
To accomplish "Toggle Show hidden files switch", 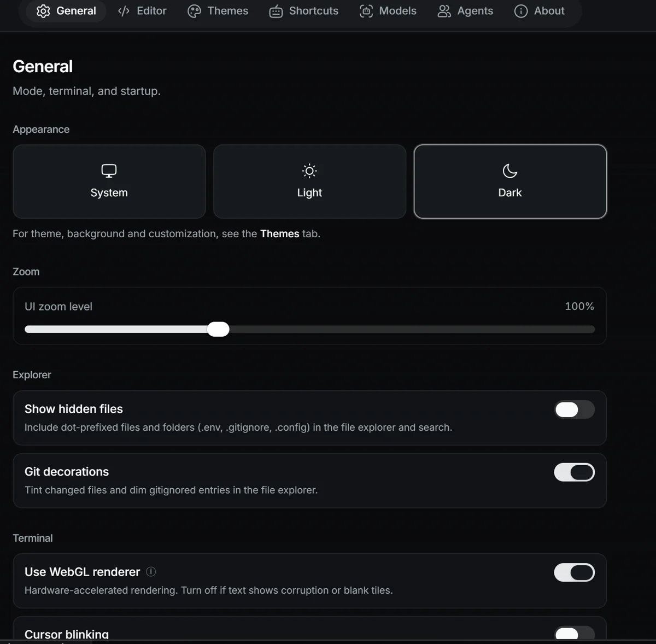I will pyautogui.click(x=575, y=409).
